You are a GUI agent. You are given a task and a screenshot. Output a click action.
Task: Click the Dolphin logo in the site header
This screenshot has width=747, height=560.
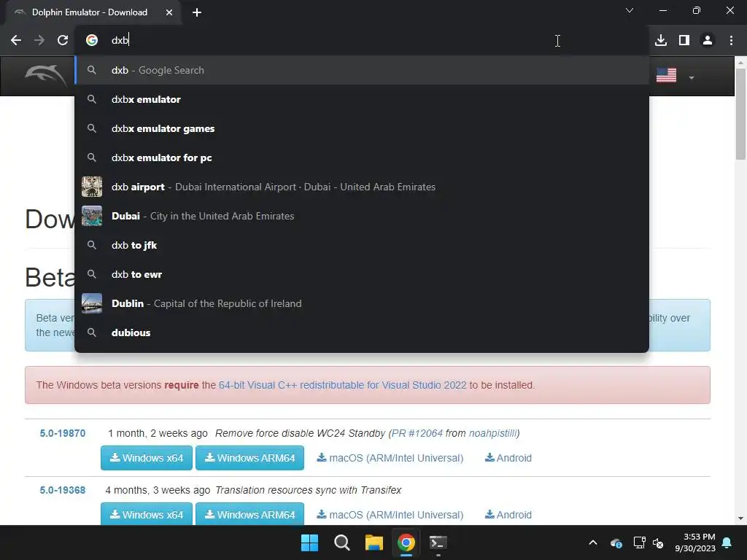tap(46, 75)
